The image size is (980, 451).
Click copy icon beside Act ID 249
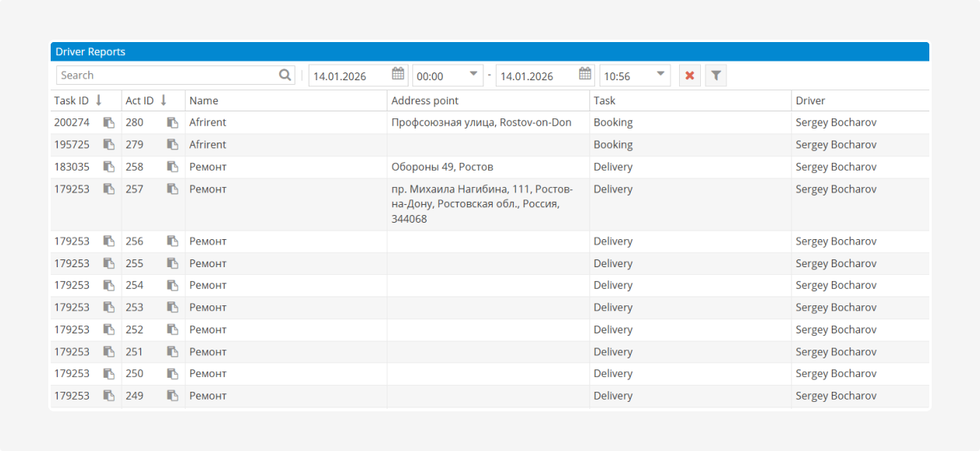coord(172,396)
